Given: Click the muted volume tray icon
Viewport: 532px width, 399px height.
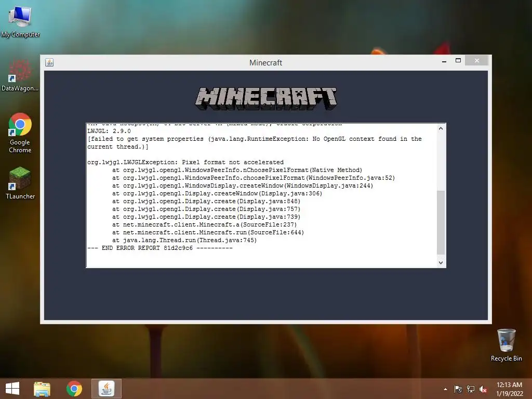Looking at the screenshot, I should tap(483, 389).
